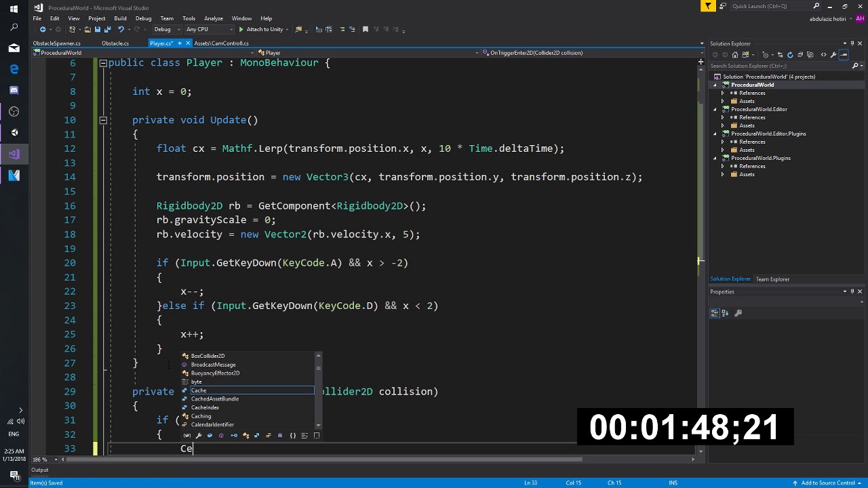Image resolution: width=868 pixels, height=488 pixels.
Task: Toggle the namespace filter in IntelliSense
Action: pyautogui.click(x=293, y=435)
